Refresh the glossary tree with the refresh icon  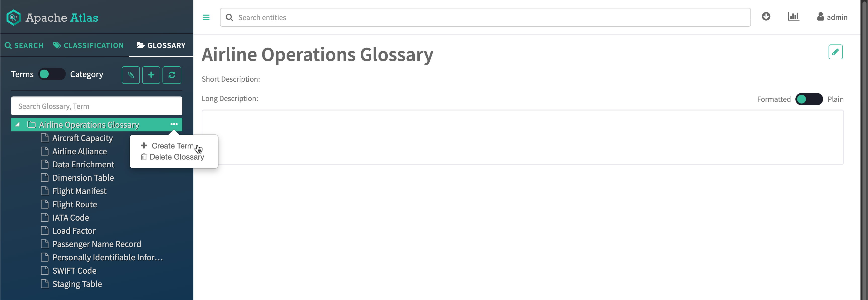coord(172,75)
